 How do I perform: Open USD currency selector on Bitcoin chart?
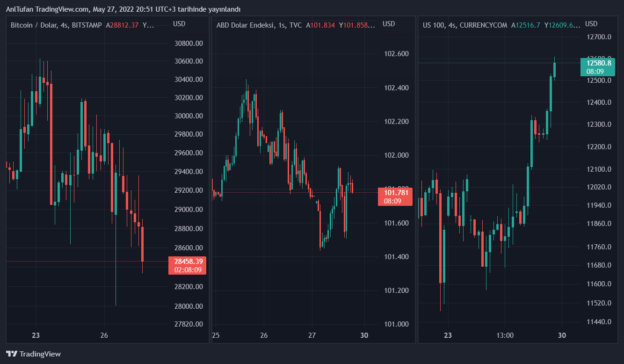[179, 24]
